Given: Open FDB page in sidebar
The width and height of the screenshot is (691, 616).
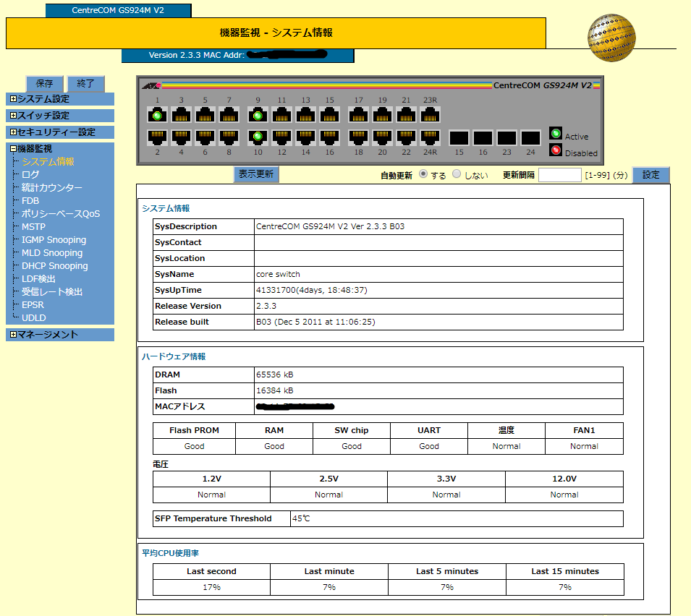Looking at the screenshot, I should tap(30, 201).
